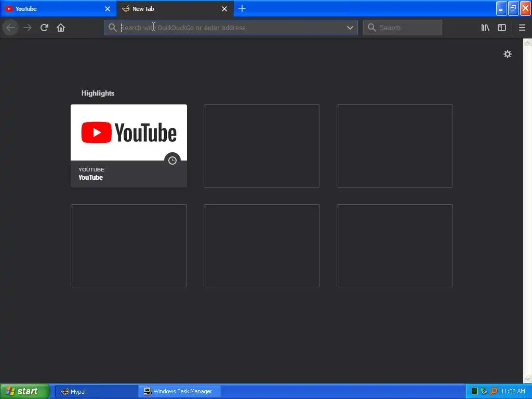Click into the Search box

(403, 28)
